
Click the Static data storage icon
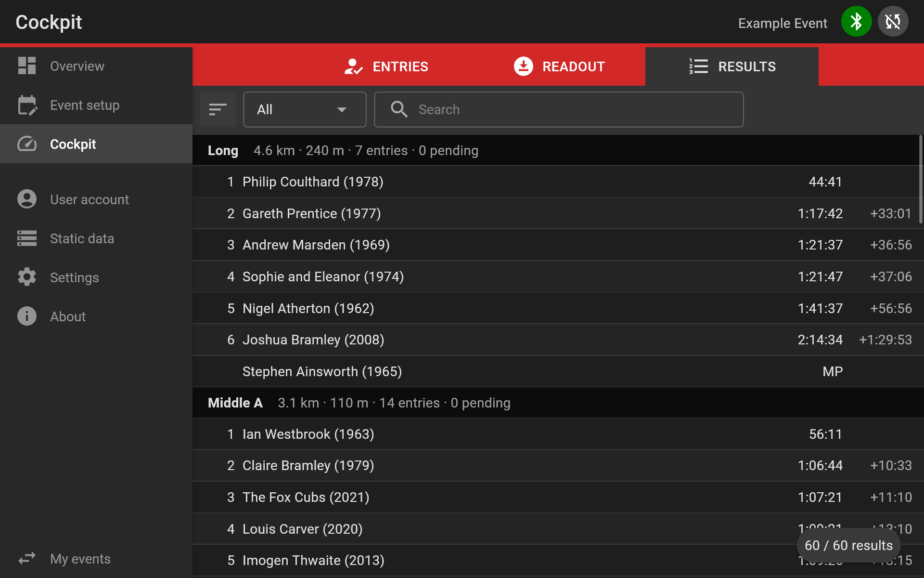coord(27,238)
